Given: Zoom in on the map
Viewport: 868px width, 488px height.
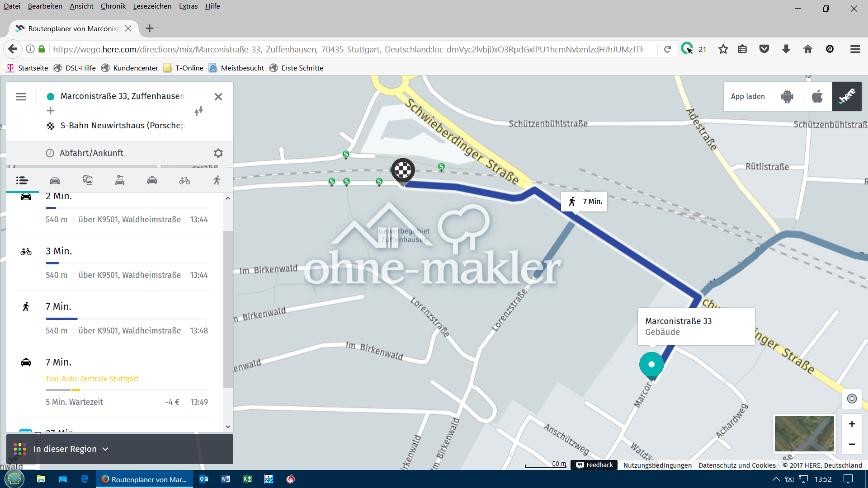Looking at the screenshot, I should click(852, 424).
